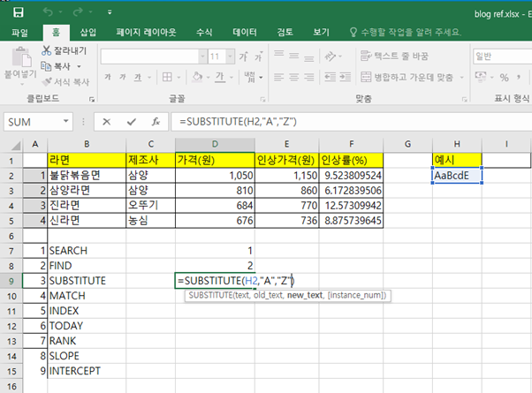Cancel formula entry with X icon
Image resolution: width=532 pixels, height=393 pixels.
pyautogui.click(x=107, y=122)
